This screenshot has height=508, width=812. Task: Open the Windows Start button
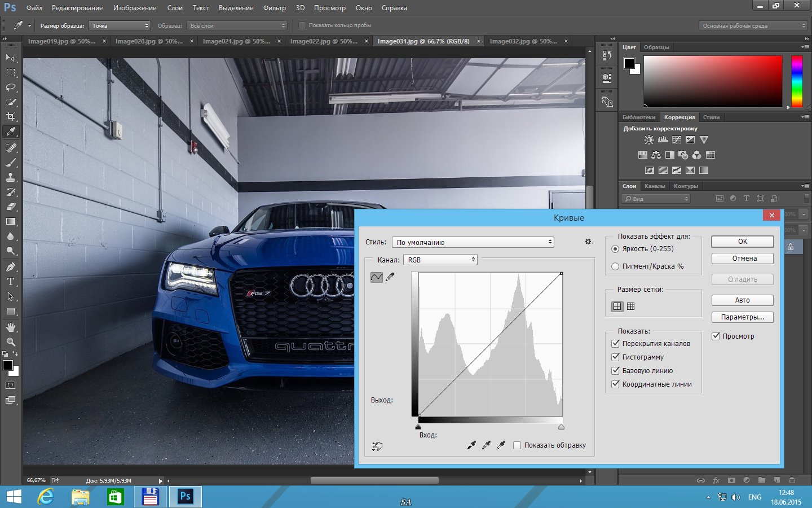pos(14,497)
